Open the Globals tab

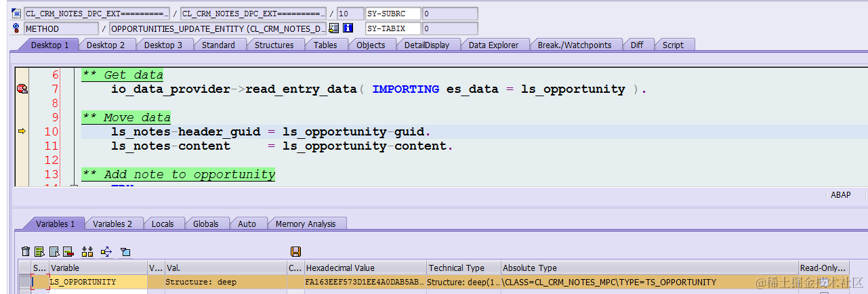(206, 224)
